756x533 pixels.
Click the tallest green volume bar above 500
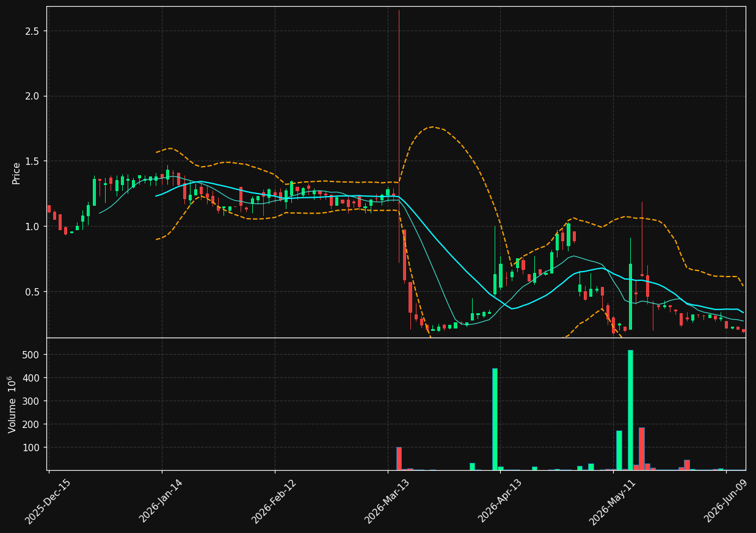point(630,410)
